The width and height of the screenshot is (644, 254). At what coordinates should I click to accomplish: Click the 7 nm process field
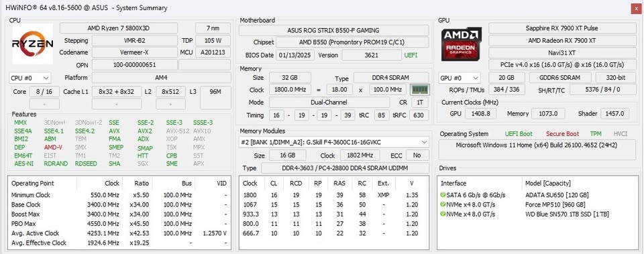tap(213, 28)
